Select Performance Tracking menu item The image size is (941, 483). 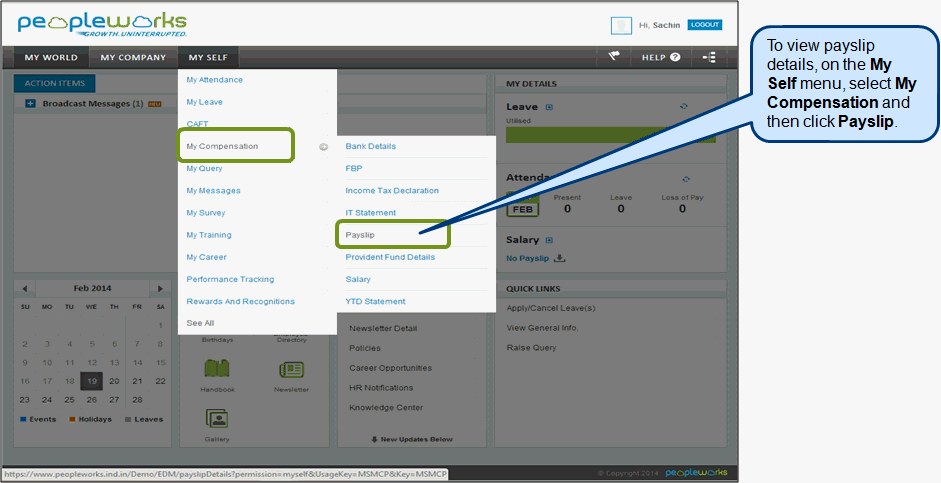pyautogui.click(x=230, y=280)
